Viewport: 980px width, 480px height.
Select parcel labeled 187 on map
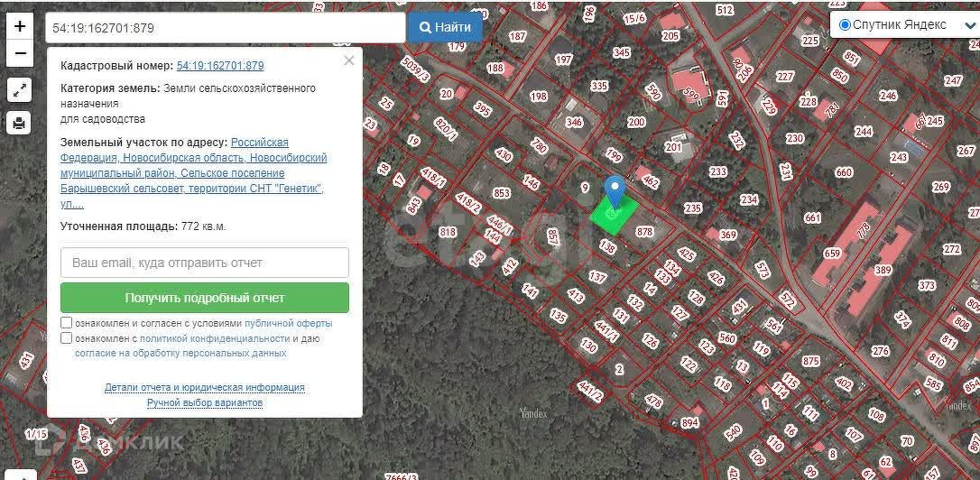pyautogui.click(x=517, y=36)
